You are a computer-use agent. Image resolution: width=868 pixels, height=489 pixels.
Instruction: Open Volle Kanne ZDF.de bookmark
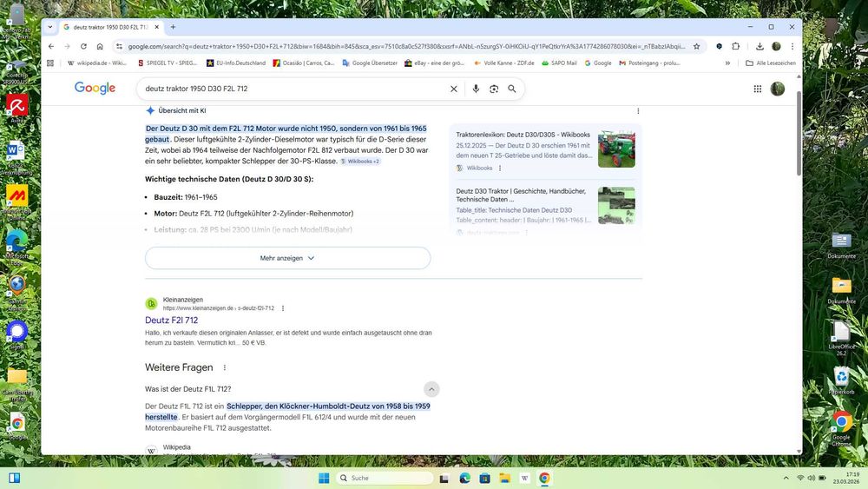(x=503, y=63)
